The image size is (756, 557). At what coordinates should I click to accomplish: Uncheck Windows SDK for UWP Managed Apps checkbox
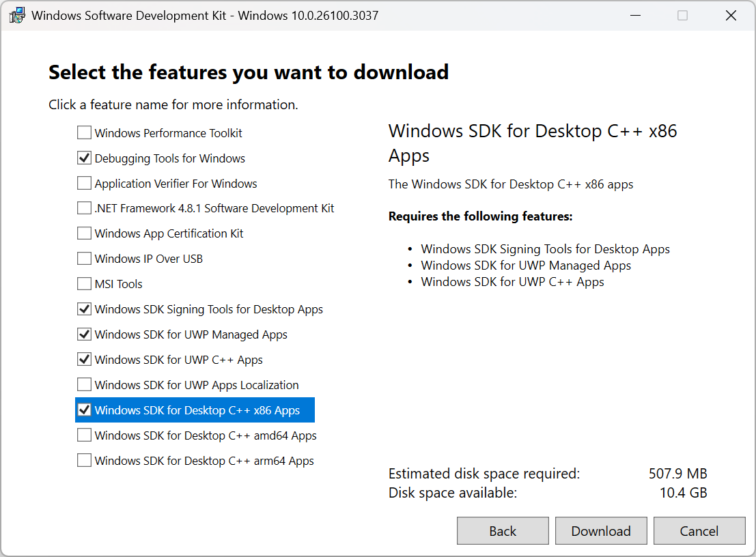[85, 334]
